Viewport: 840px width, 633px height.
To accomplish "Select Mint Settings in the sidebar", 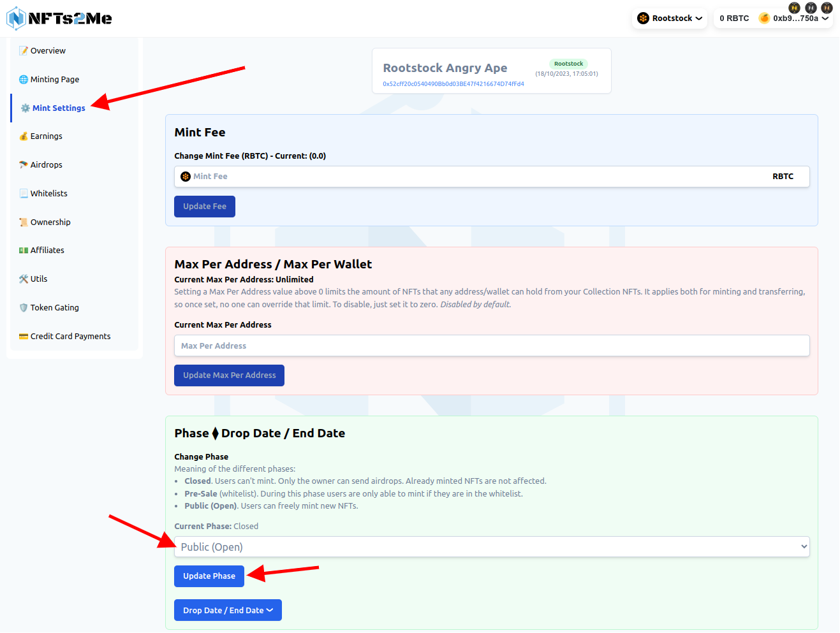I will pyautogui.click(x=74, y=108).
